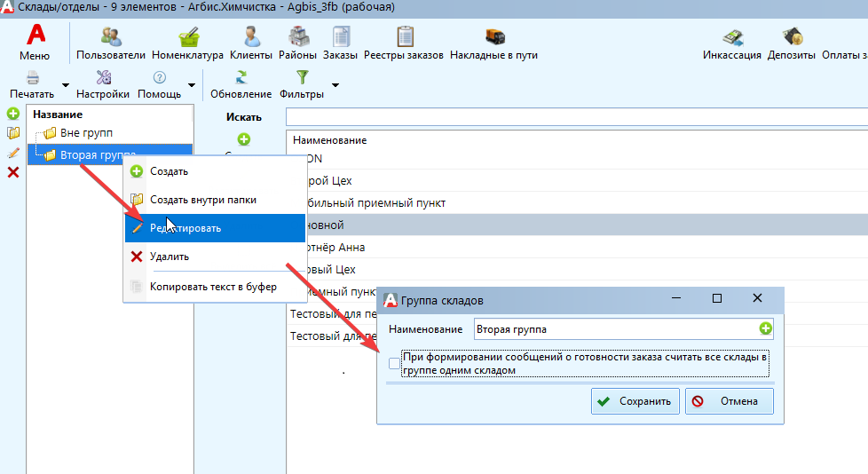The height and width of the screenshot is (474, 868).
Task: Click Название header of groups tree
Action: click(x=58, y=115)
